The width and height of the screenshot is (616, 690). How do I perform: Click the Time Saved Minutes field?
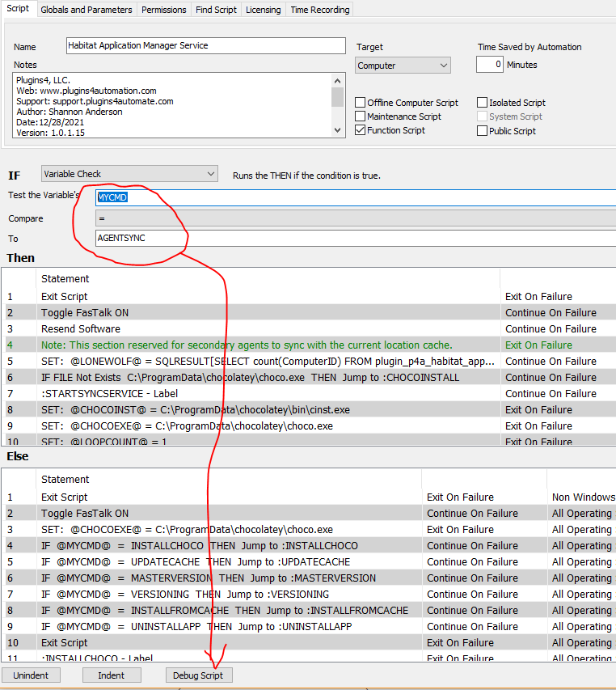tap(489, 65)
